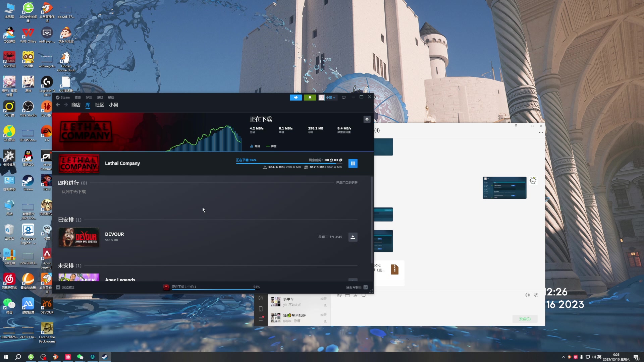Open the Steam menu

pos(63,98)
